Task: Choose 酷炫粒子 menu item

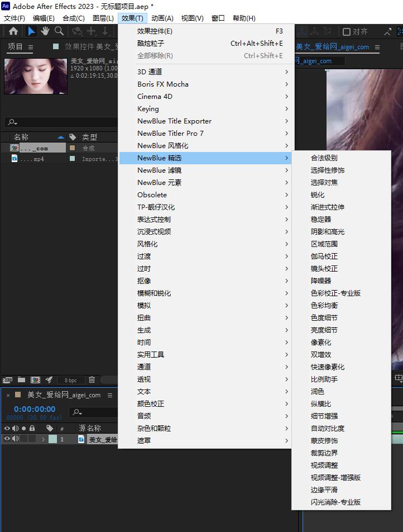Action: pyautogui.click(x=205, y=44)
